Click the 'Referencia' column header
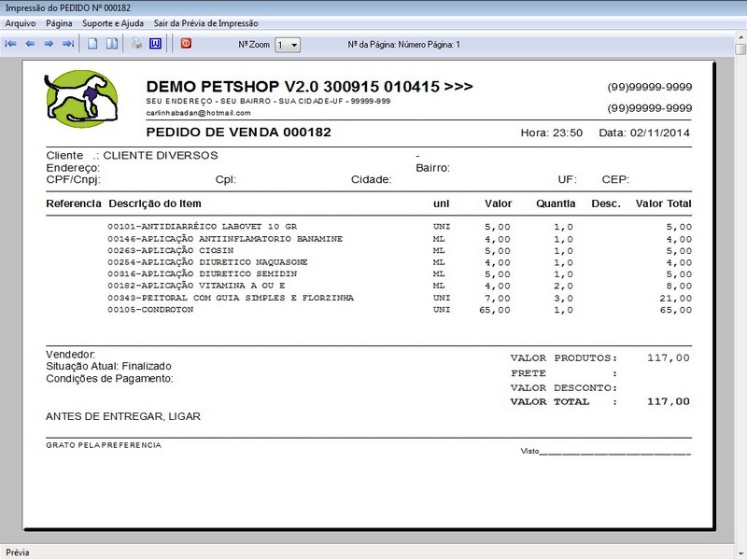747x560 pixels. 74,203
